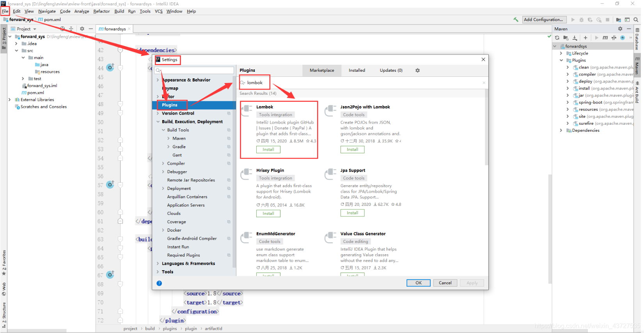Click OK in Settings dialog
The width and height of the screenshot is (644, 333).
pyautogui.click(x=419, y=283)
